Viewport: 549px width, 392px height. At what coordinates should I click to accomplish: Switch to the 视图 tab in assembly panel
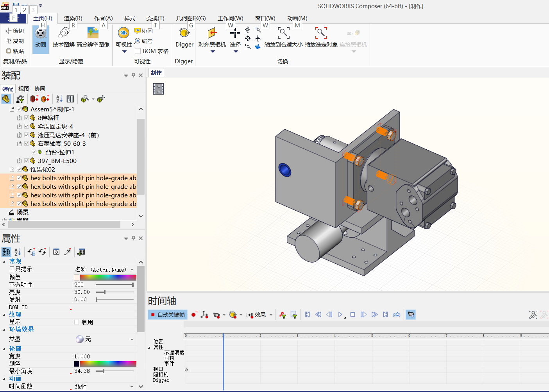point(23,88)
